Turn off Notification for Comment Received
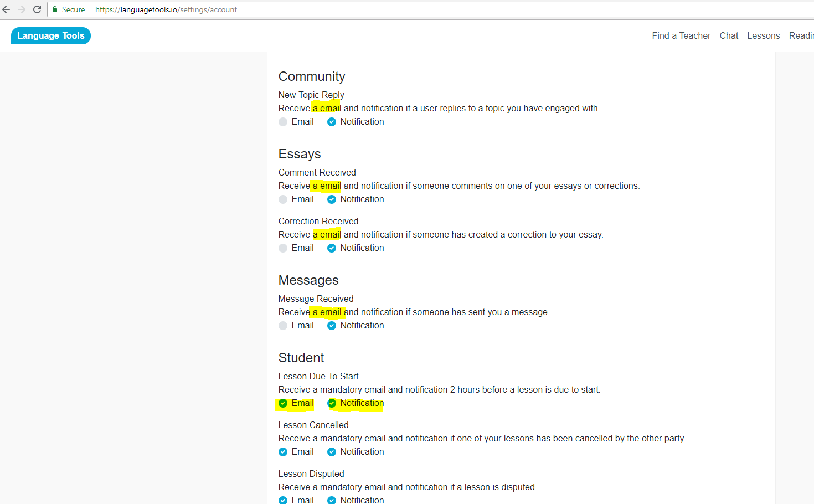 click(x=332, y=199)
